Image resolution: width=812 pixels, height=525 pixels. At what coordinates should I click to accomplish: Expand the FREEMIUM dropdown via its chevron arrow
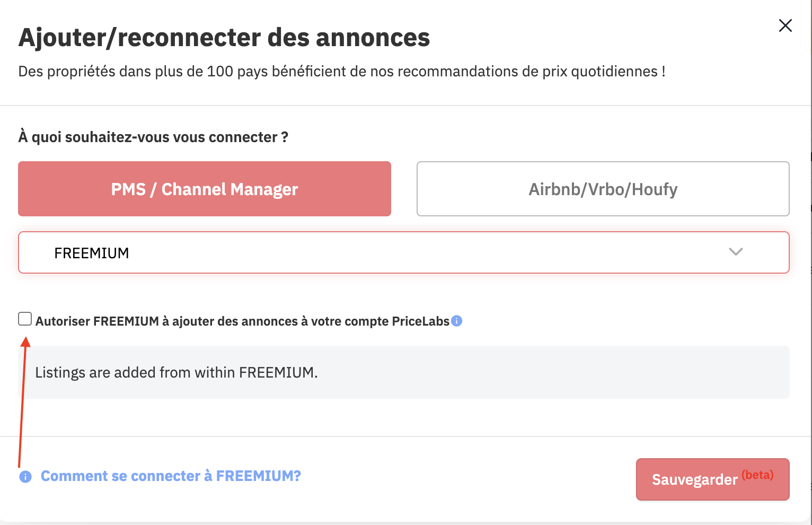point(736,252)
